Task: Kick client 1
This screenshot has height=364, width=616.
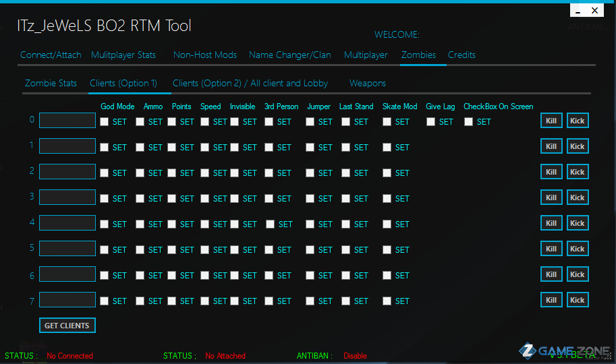Action: (x=578, y=146)
